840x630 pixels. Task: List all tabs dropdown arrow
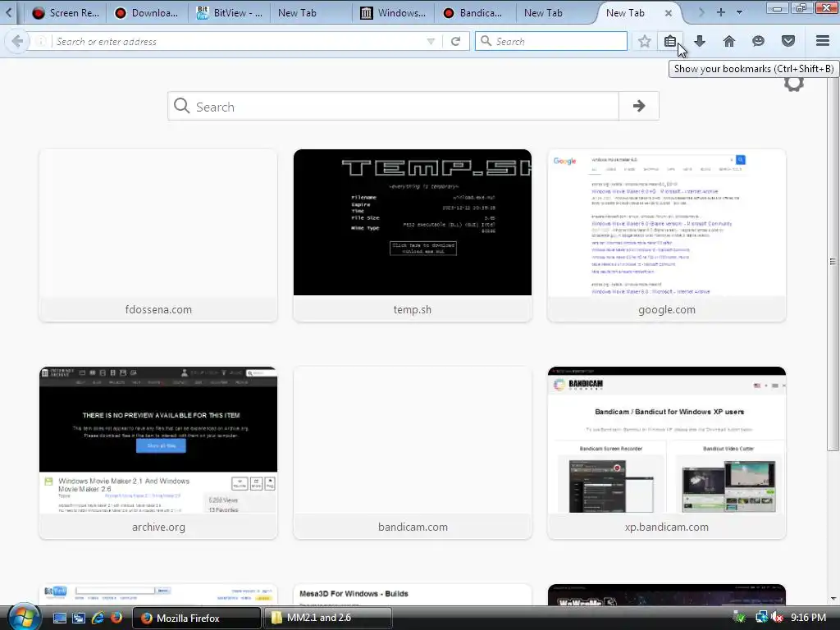[x=739, y=12]
